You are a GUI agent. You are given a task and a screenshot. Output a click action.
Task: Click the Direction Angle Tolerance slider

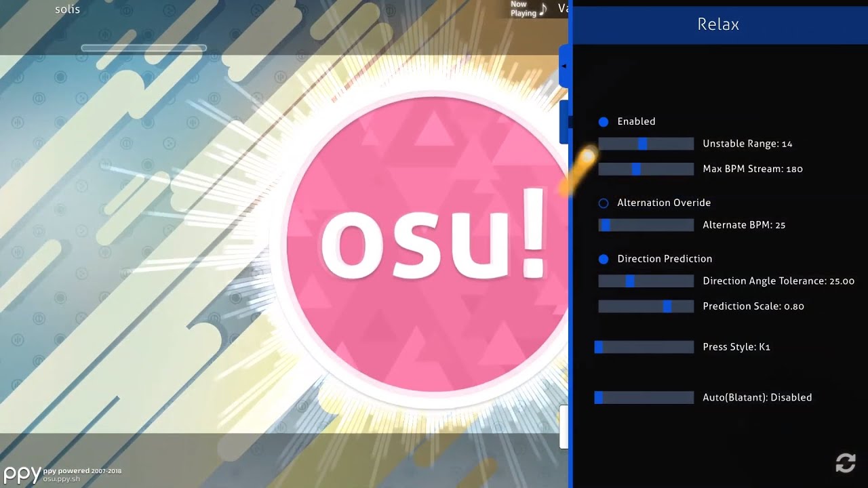(x=646, y=281)
